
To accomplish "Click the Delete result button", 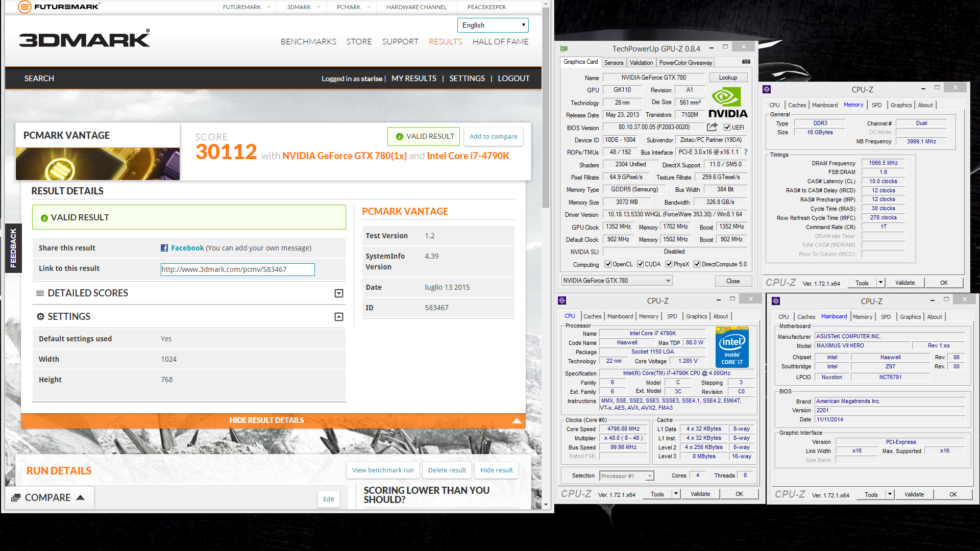I will (x=447, y=470).
